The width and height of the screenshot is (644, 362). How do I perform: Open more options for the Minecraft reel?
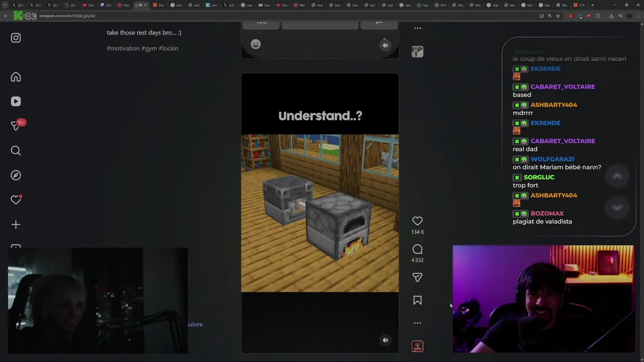pos(417,323)
